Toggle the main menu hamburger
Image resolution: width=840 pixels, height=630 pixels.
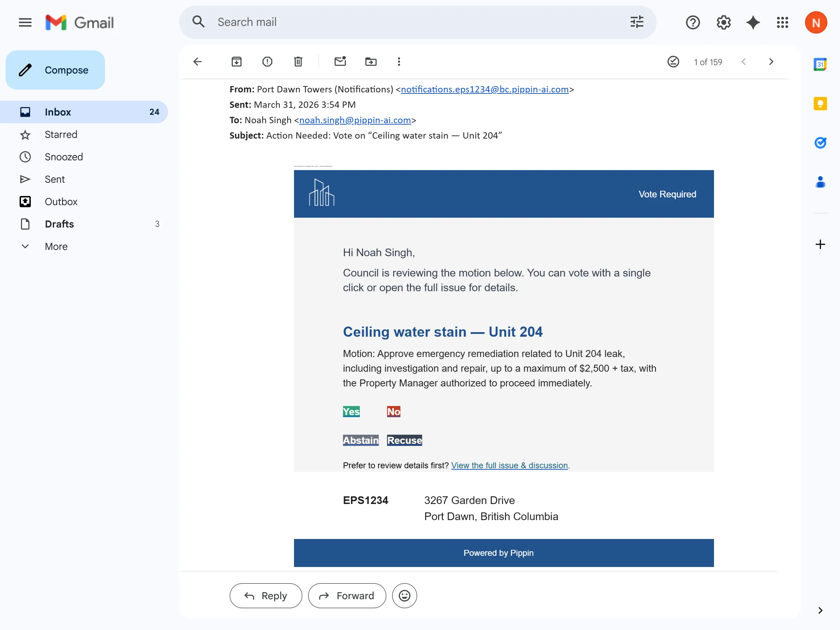(x=25, y=22)
